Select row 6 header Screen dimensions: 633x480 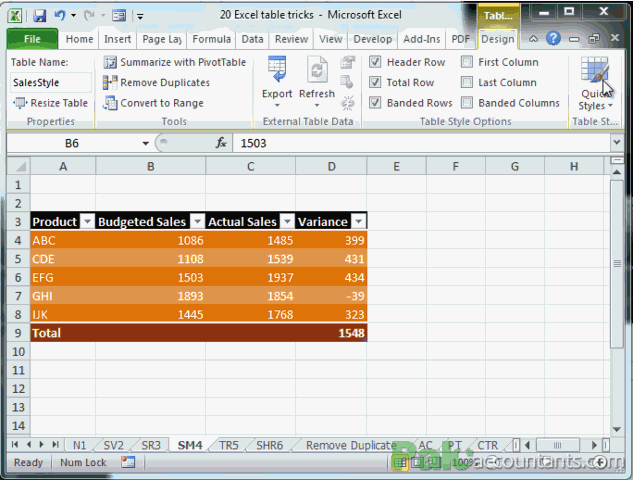[x=18, y=278]
